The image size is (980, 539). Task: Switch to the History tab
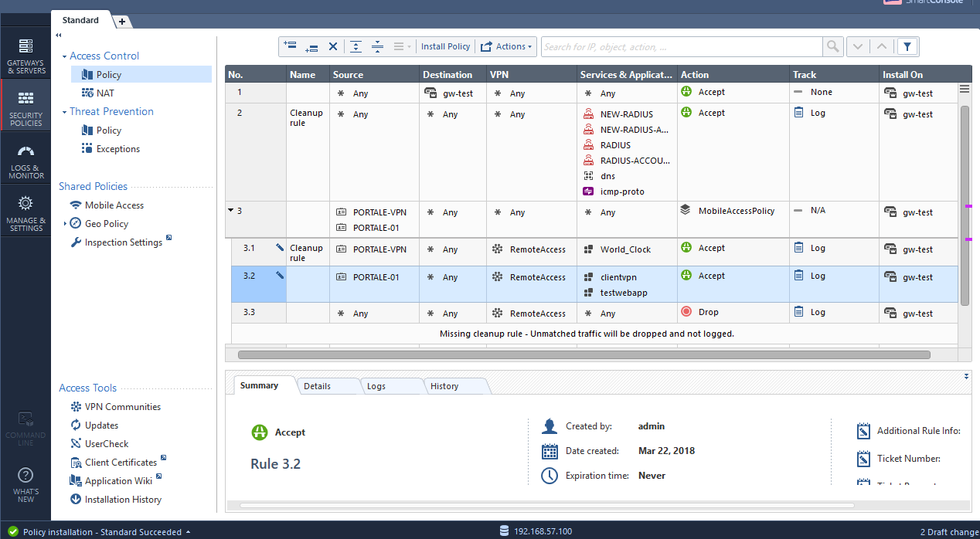pos(444,386)
